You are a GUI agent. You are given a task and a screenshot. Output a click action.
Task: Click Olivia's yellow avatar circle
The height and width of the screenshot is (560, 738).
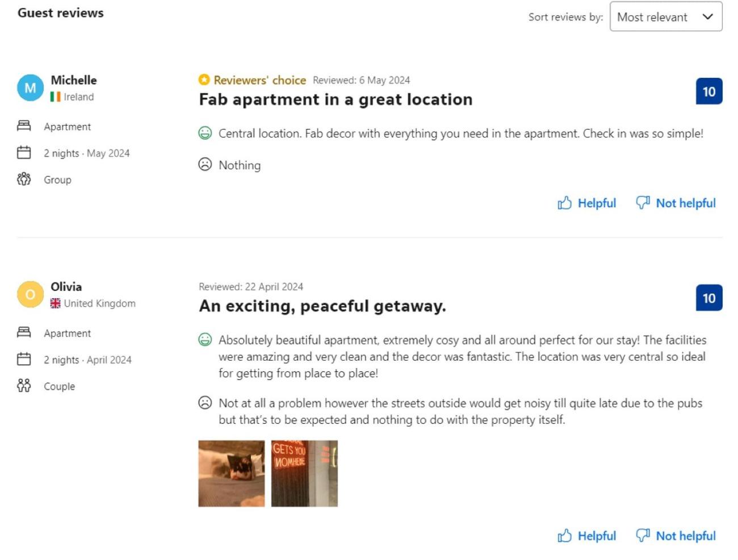30,294
